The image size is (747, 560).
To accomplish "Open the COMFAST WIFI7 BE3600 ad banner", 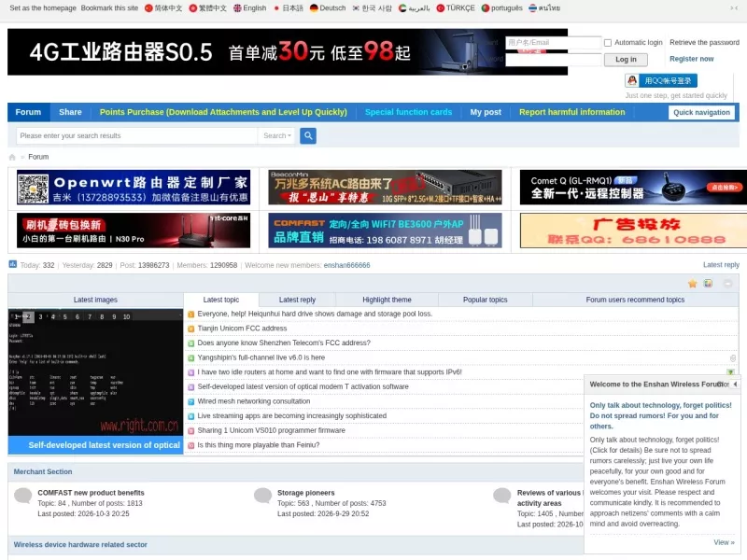I will (385, 231).
